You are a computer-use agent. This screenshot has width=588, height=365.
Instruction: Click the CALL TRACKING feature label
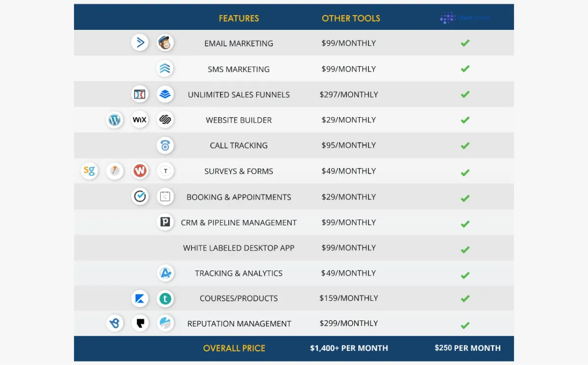point(239,146)
